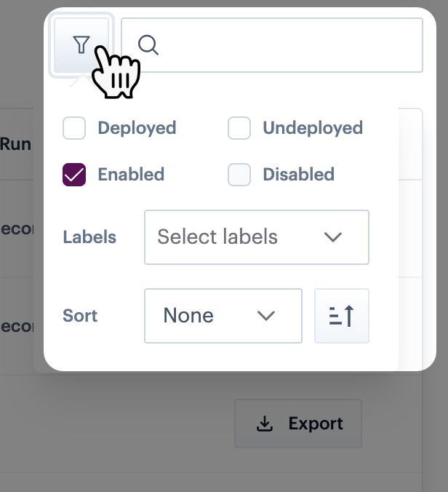Enable the Undeployed filter checkbox
Viewport: 448px width, 492px height.
click(x=239, y=128)
